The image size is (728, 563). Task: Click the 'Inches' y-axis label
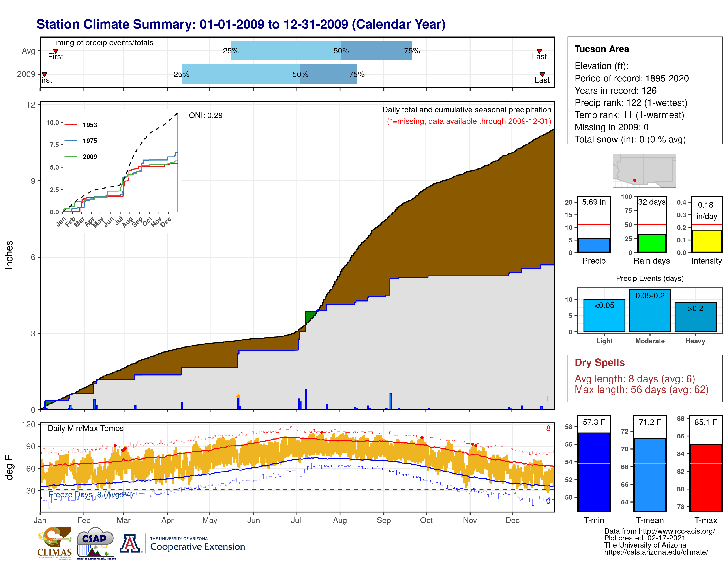click(x=9, y=255)
